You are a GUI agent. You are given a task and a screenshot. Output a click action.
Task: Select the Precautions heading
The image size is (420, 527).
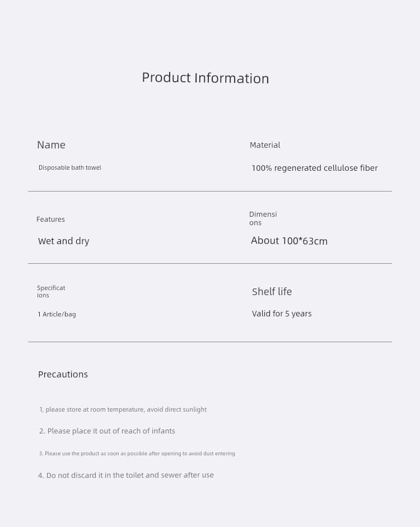click(x=63, y=374)
